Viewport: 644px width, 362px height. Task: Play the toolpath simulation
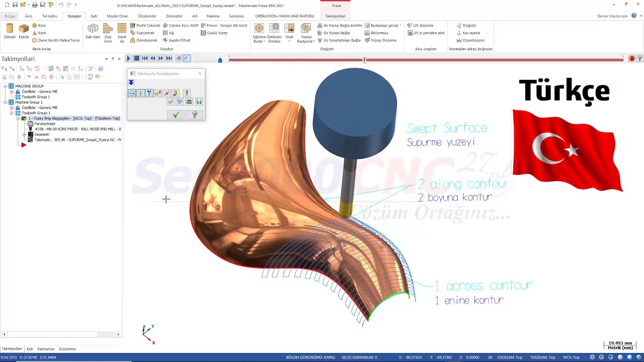[x=128, y=58]
